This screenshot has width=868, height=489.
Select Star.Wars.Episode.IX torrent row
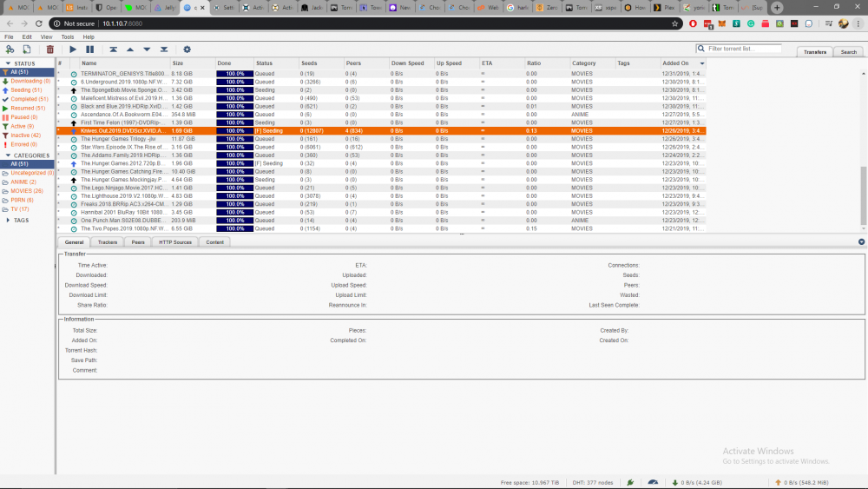pos(381,148)
